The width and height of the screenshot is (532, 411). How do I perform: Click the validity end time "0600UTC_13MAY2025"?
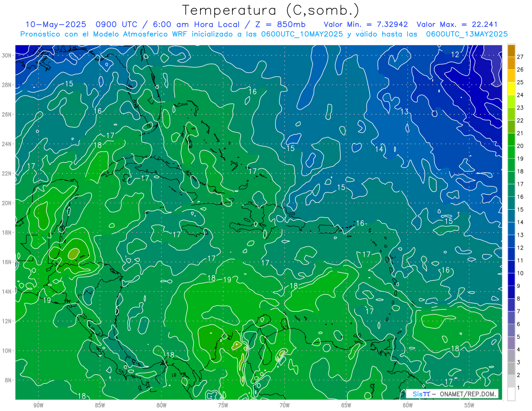(467, 34)
